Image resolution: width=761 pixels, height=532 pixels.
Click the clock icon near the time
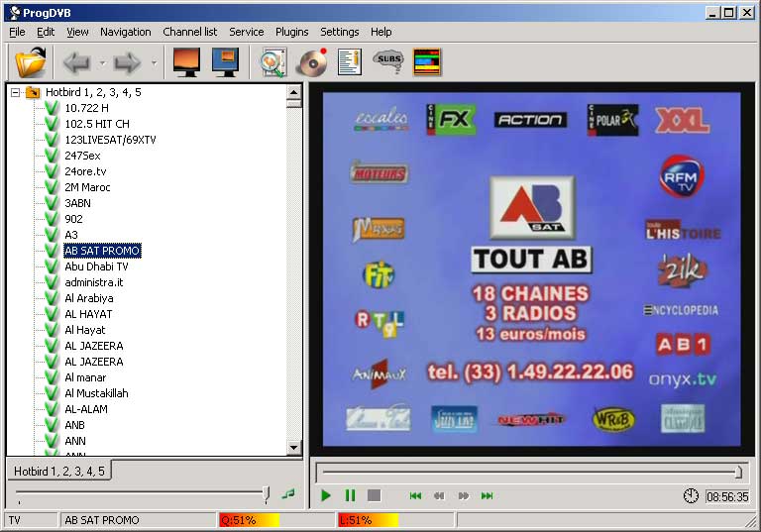point(691,496)
